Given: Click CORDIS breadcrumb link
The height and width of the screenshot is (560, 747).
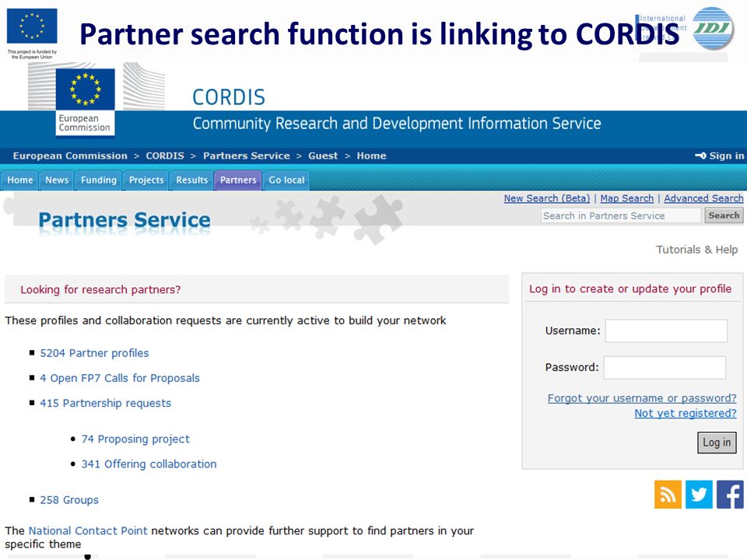Looking at the screenshot, I should [165, 156].
